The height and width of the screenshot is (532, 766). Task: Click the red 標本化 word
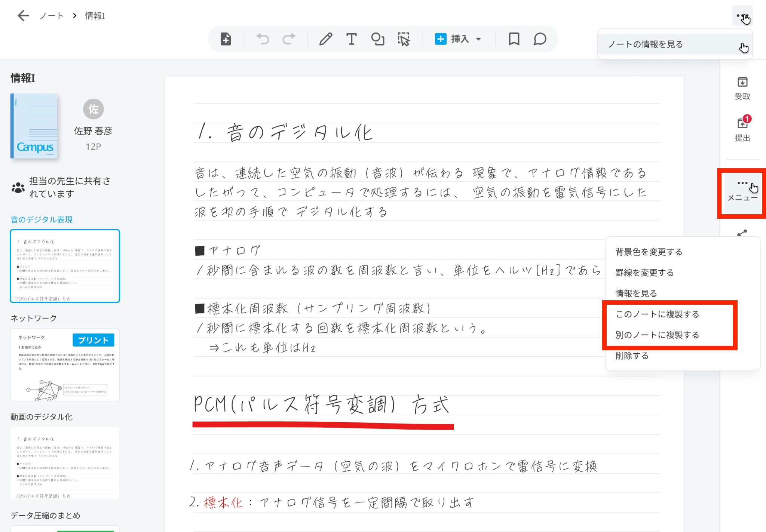coord(223,503)
